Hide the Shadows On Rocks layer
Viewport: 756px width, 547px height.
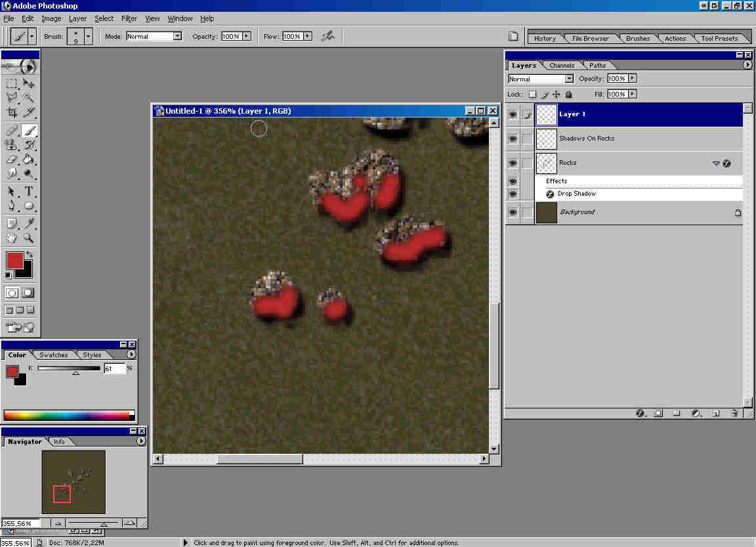pyautogui.click(x=513, y=139)
